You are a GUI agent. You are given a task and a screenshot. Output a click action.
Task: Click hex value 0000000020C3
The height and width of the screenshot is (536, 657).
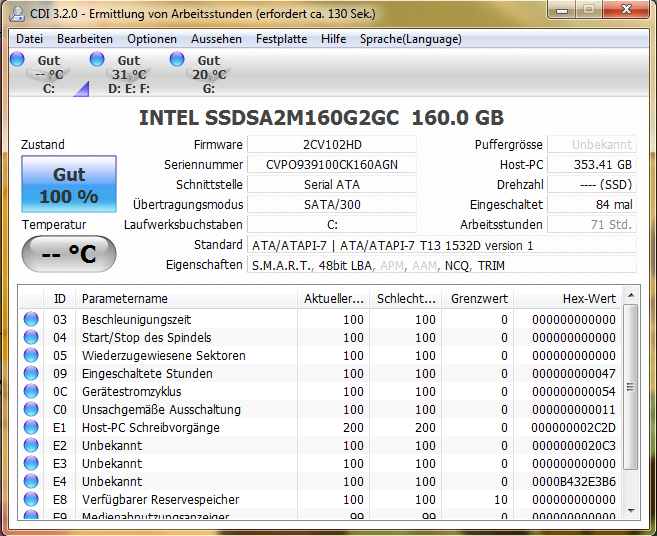574,445
